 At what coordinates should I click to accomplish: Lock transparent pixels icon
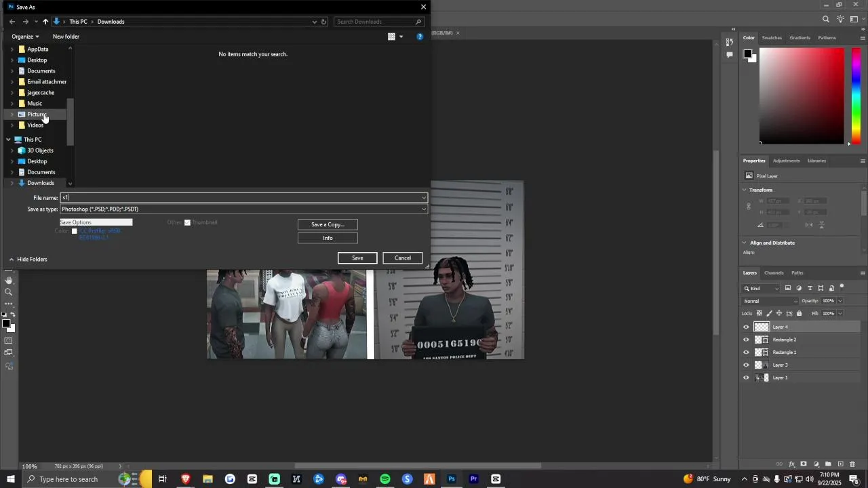[x=759, y=313]
